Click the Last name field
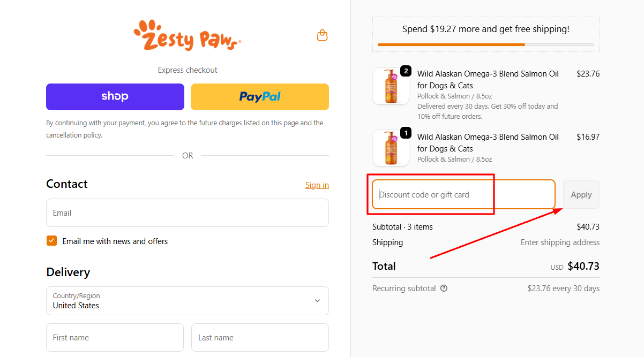 (x=259, y=337)
